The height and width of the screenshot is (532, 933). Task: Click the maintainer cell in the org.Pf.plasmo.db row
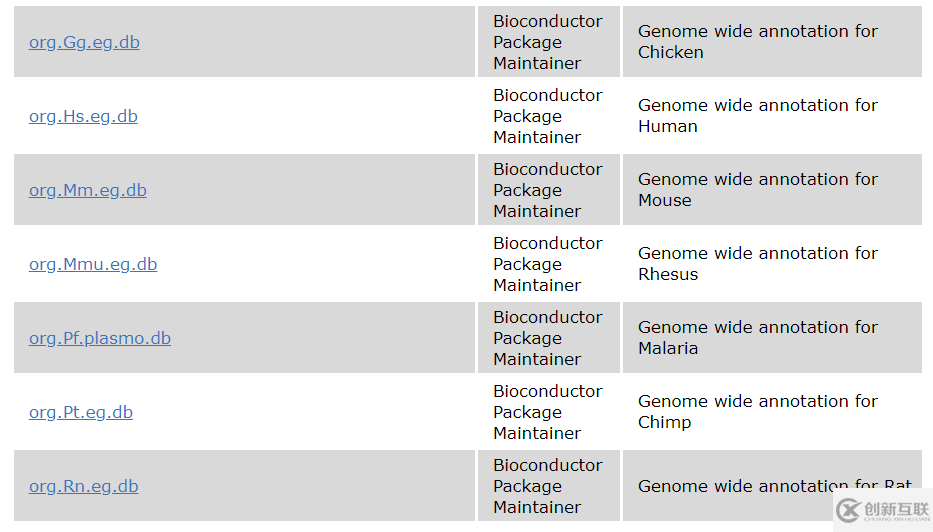[547, 338]
